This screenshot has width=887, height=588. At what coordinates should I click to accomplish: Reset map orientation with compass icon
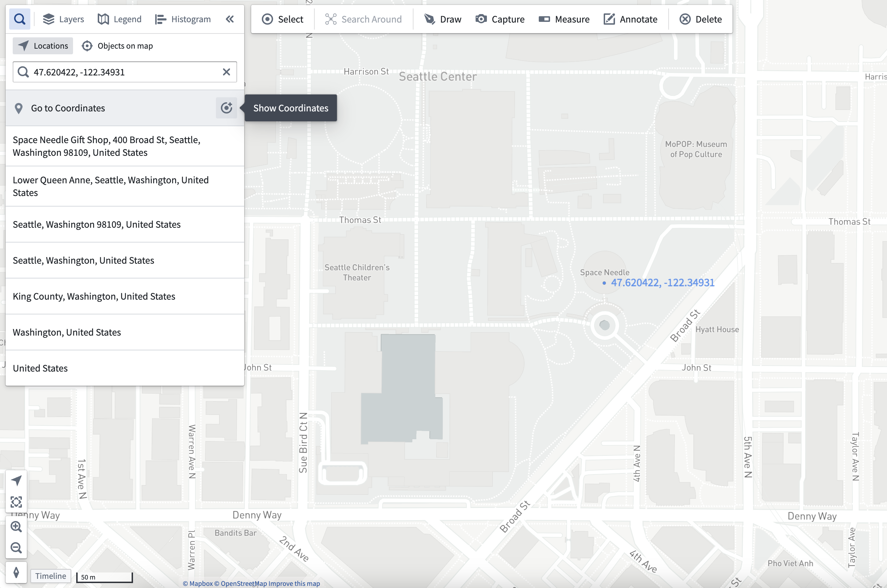point(16,572)
